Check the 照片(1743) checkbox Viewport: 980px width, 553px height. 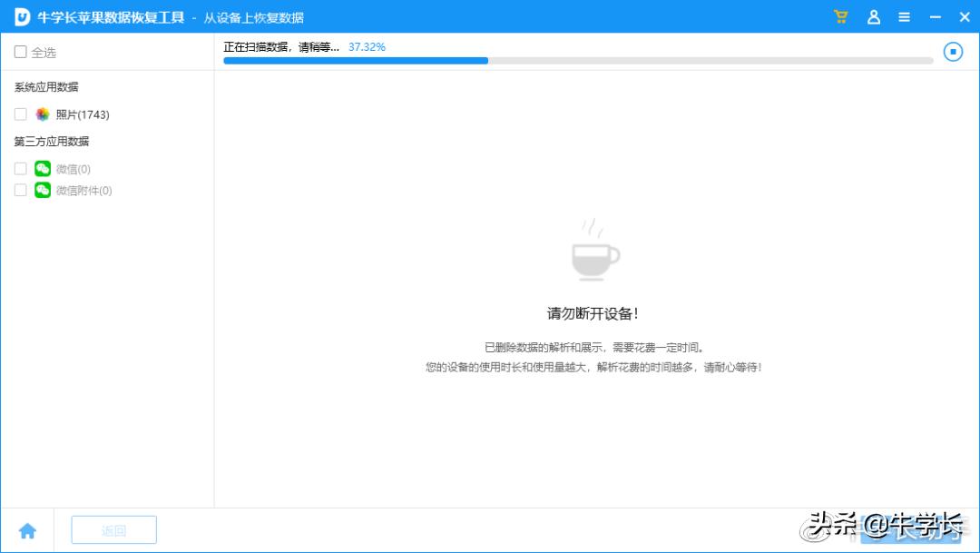click(x=20, y=114)
